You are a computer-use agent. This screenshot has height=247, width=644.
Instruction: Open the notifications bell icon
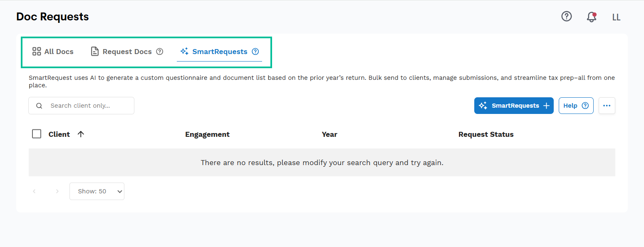point(591,17)
